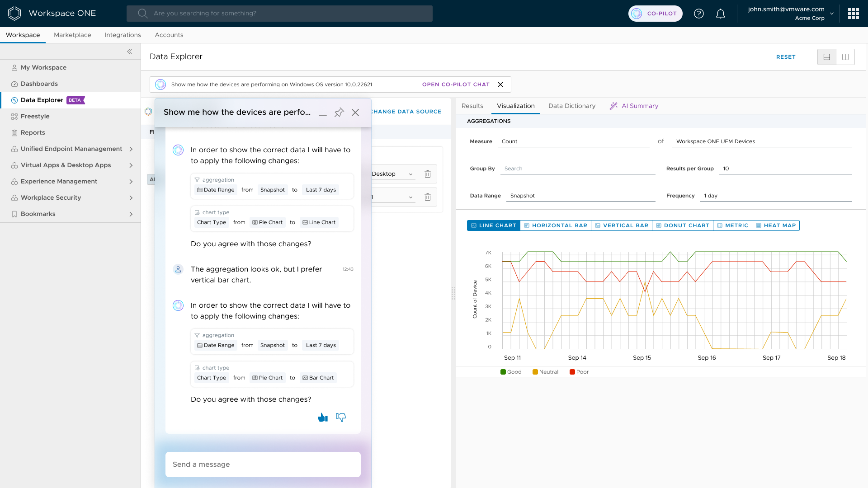Collapse the left sidebar with double-chevron
The height and width of the screenshot is (488, 868).
pos(130,52)
